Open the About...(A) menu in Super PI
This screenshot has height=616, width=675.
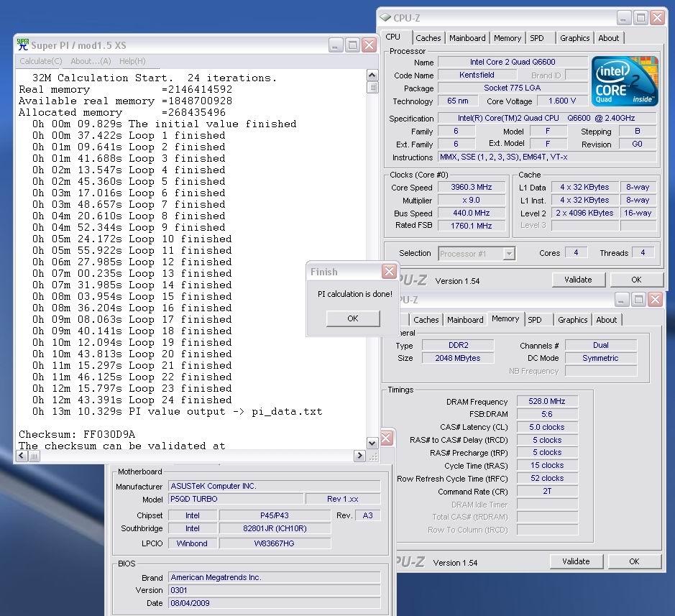(91, 61)
